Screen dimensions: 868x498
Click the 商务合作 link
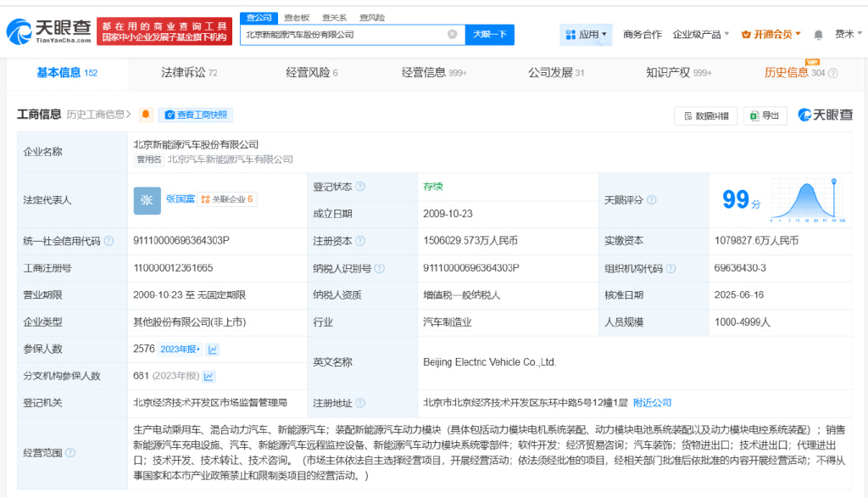tap(643, 34)
